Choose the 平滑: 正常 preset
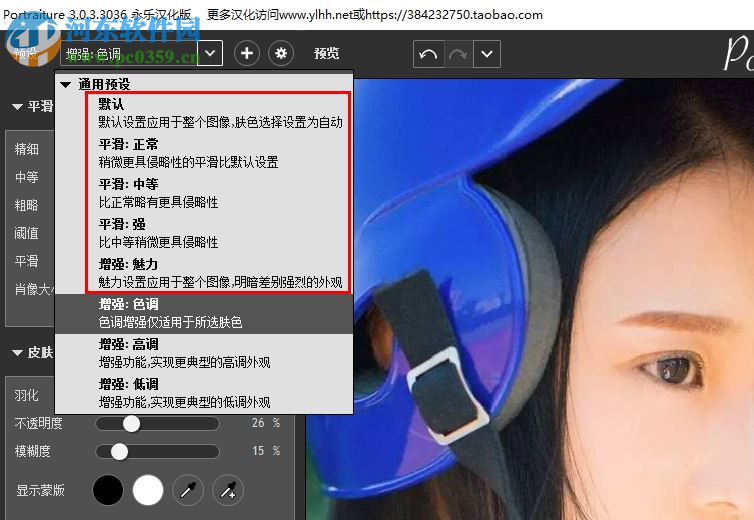Screen dimensions: 754x520 (204, 153)
